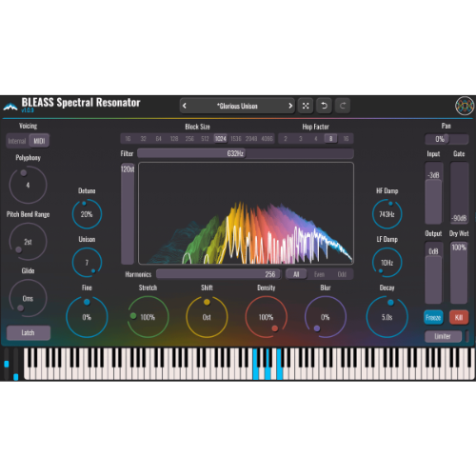Set hop factor to 16
Viewport: 476px width, 476px height.
tap(346, 139)
